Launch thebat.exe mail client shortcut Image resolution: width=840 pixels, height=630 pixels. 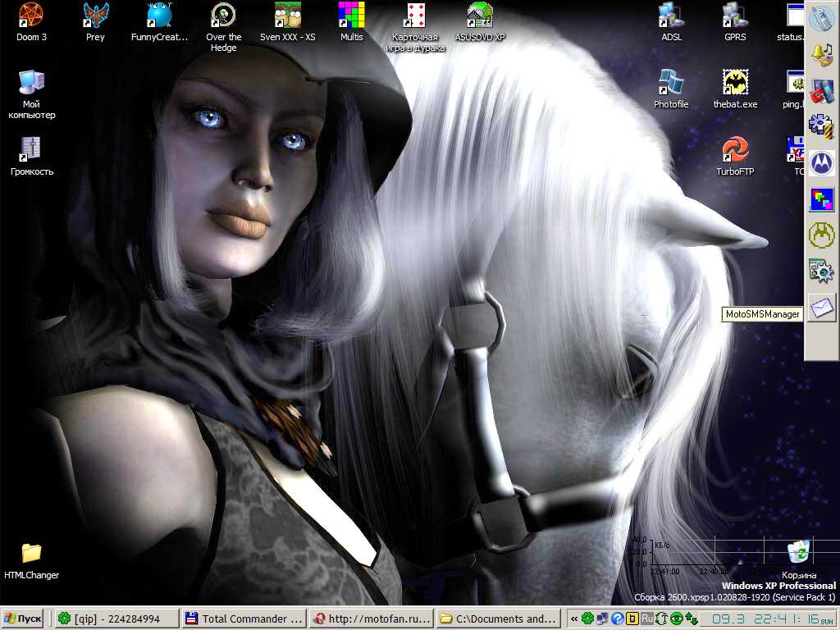[x=735, y=89]
